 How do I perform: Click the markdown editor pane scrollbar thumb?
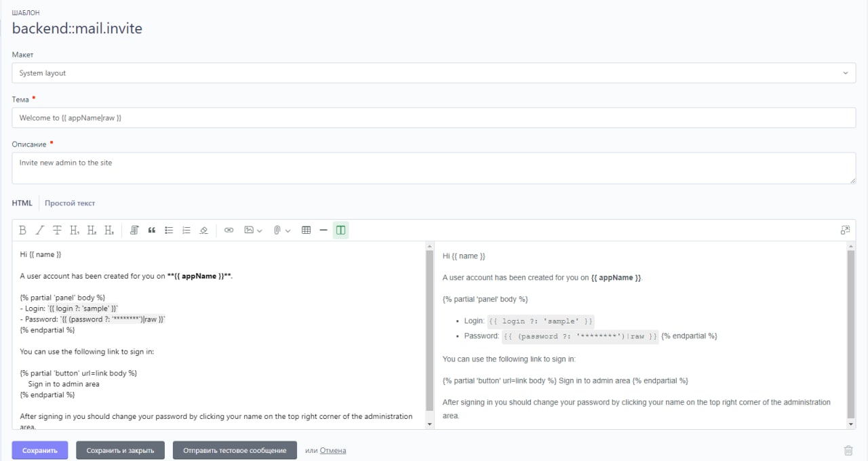[429, 330]
